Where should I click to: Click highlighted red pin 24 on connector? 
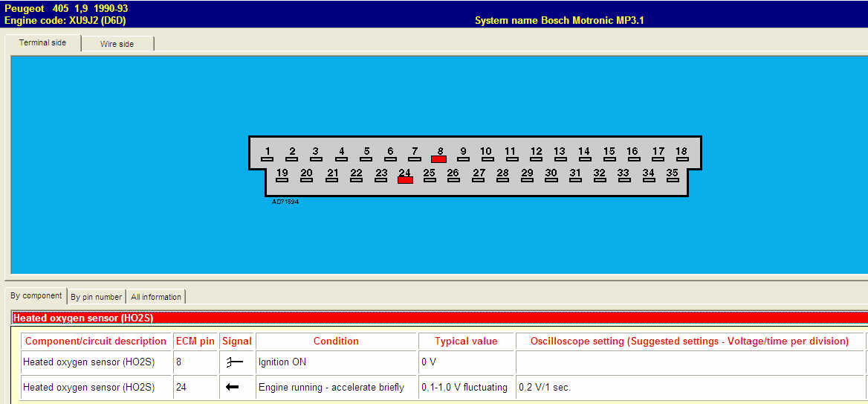[x=405, y=180]
